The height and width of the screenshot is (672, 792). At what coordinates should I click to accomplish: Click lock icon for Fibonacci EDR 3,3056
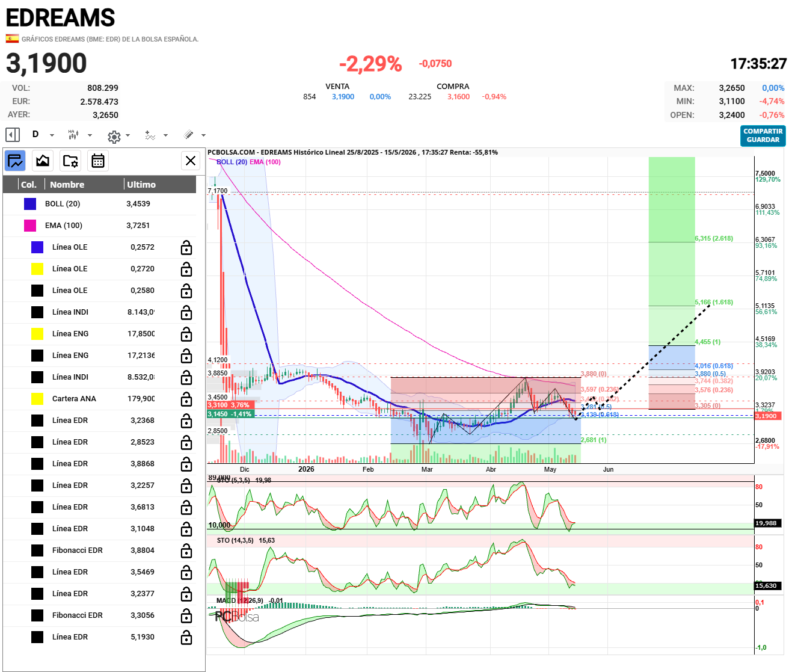[186, 615]
